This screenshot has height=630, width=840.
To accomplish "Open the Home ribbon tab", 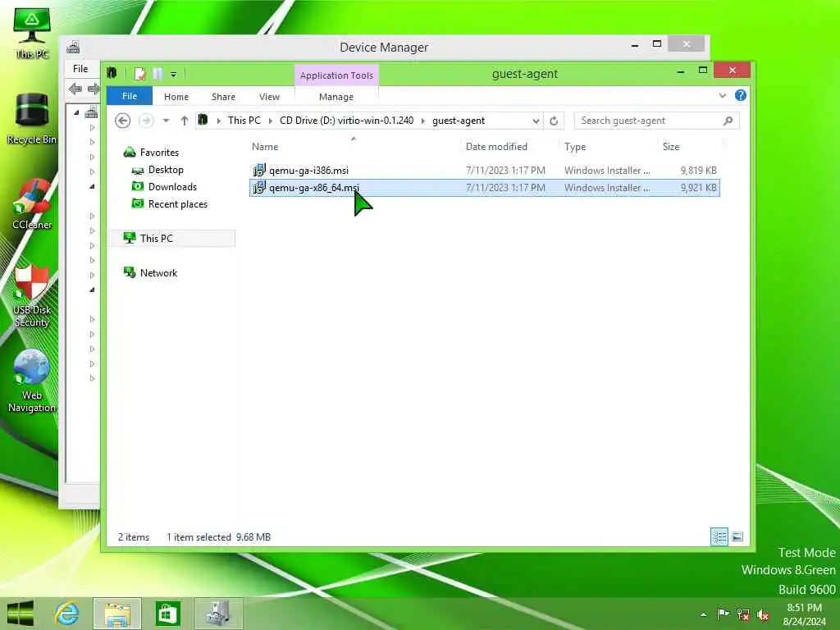I will (x=176, y=97).
